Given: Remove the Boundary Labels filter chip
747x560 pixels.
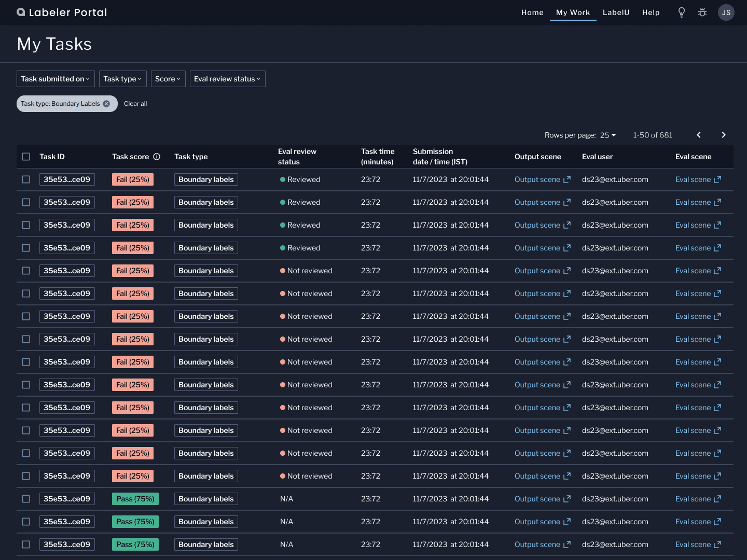Looking at the screenshot, I should click(106, 104).
